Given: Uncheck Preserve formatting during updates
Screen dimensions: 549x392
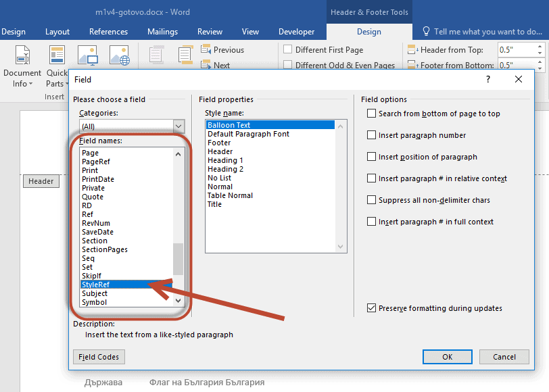Looking at the screenshot, I should [371, 308].
